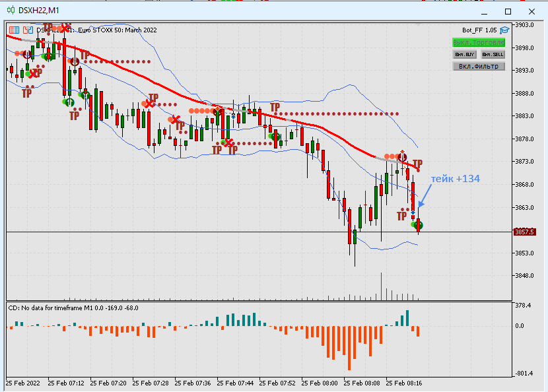Minimize the DSXH22,M1 chart window
This screenshot has width=548, height=392.
coord(484,11)
